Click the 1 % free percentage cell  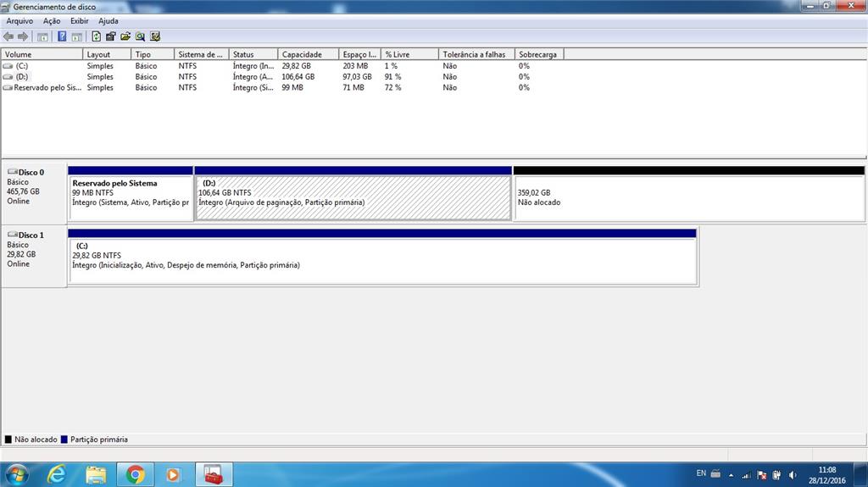click(x=391, y=66)
